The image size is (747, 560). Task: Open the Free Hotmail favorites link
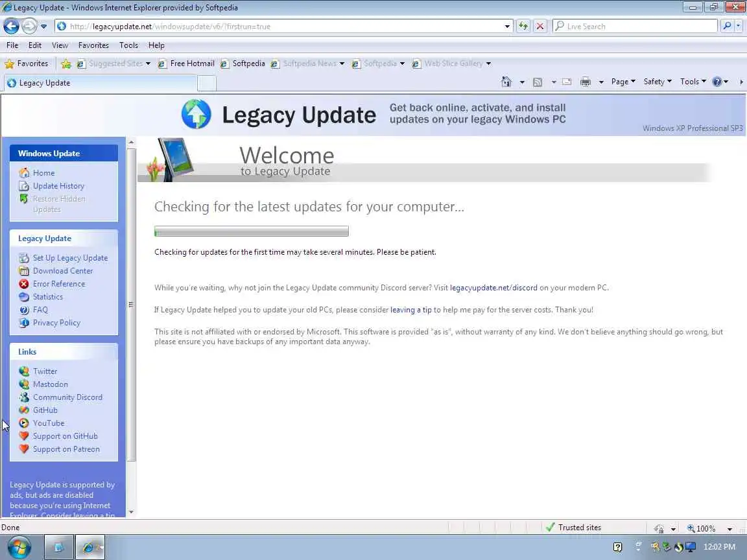click(x=186, y=64)
